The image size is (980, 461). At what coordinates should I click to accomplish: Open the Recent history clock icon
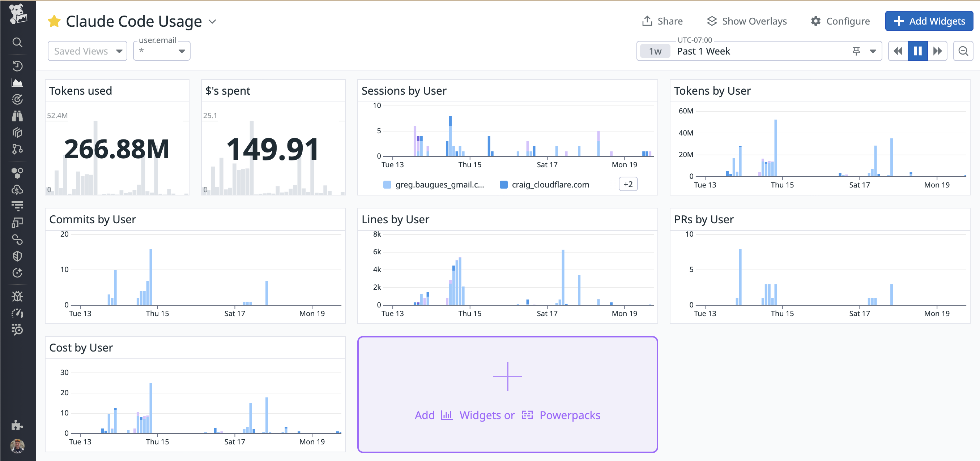click(x=17, y=66)
